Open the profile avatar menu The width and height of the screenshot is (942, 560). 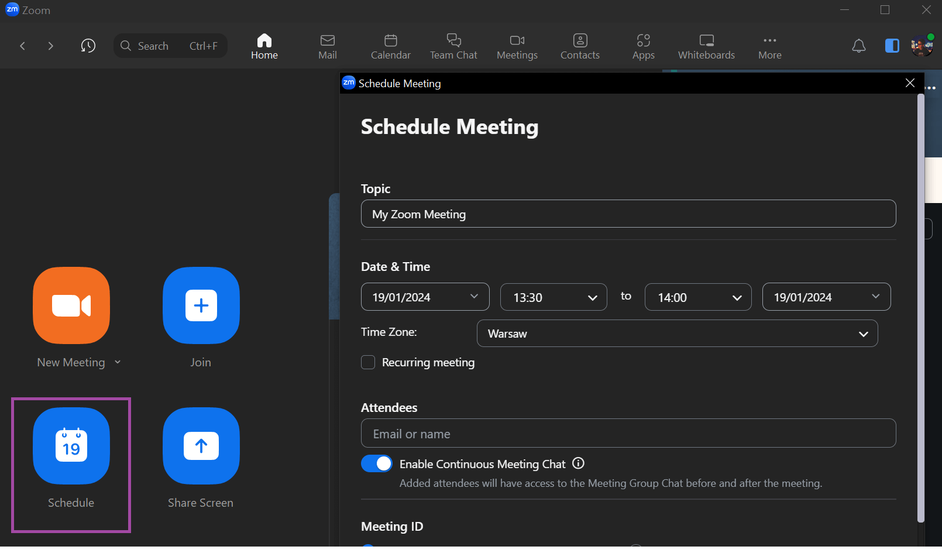click(x=922, y=46)
